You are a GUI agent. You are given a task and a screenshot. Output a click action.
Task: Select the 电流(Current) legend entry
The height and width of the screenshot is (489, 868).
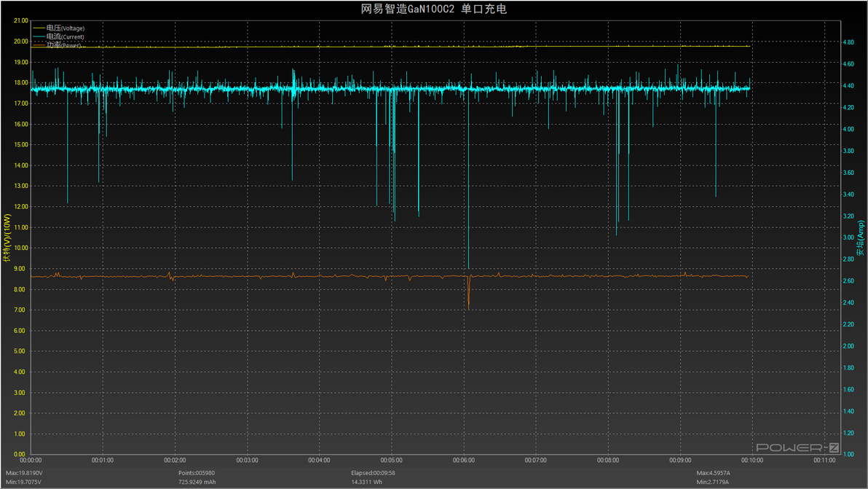66,36
